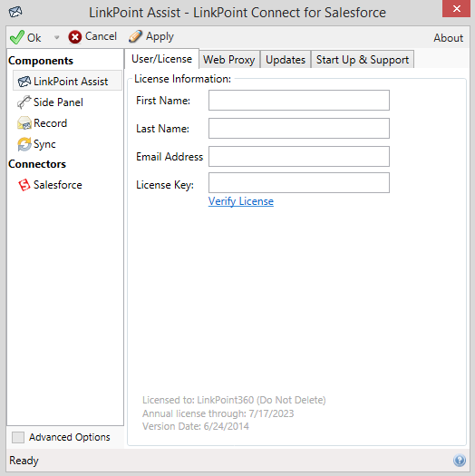The image size is (475, 476).
Task: Select Salesforce connector
Action: coord(58,185)
